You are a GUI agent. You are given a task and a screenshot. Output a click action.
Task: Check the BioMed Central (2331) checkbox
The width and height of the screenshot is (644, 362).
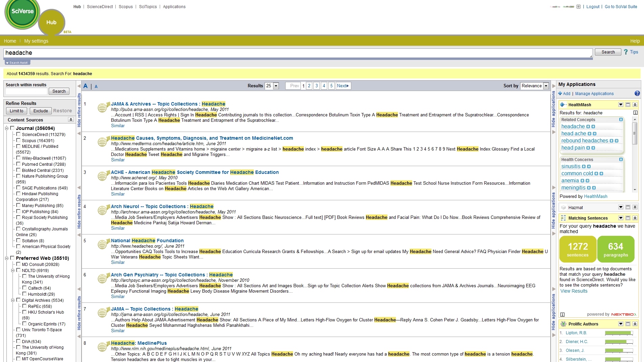coord(19,170)
